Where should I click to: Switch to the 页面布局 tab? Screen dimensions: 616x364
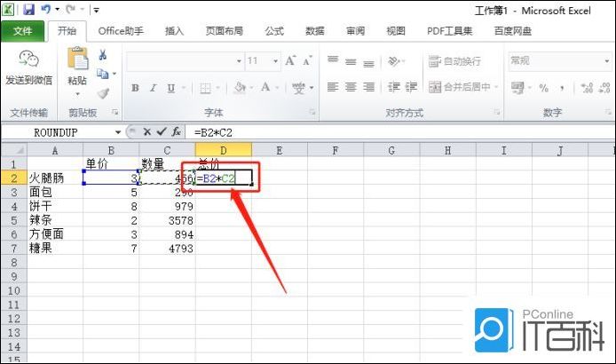click(225, 31)
